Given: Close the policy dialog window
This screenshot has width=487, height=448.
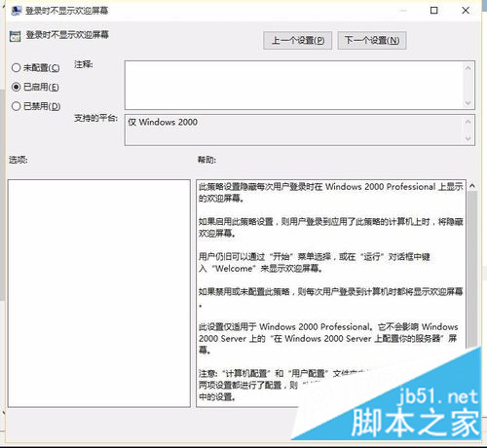Looking at the screenshot, I should 466,11.
